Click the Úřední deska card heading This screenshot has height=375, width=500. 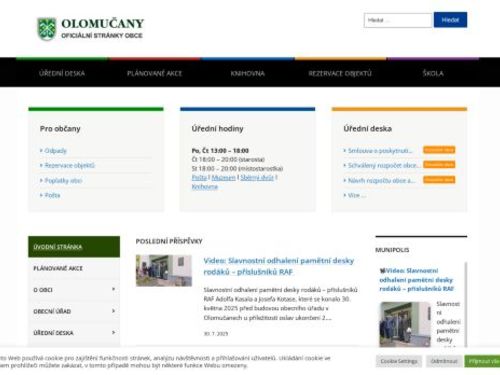368,129
